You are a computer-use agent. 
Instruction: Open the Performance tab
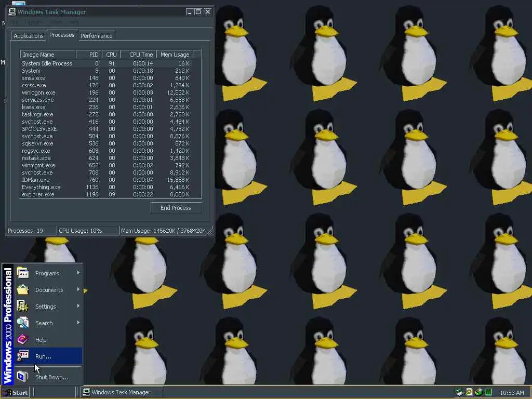[96, 36]
